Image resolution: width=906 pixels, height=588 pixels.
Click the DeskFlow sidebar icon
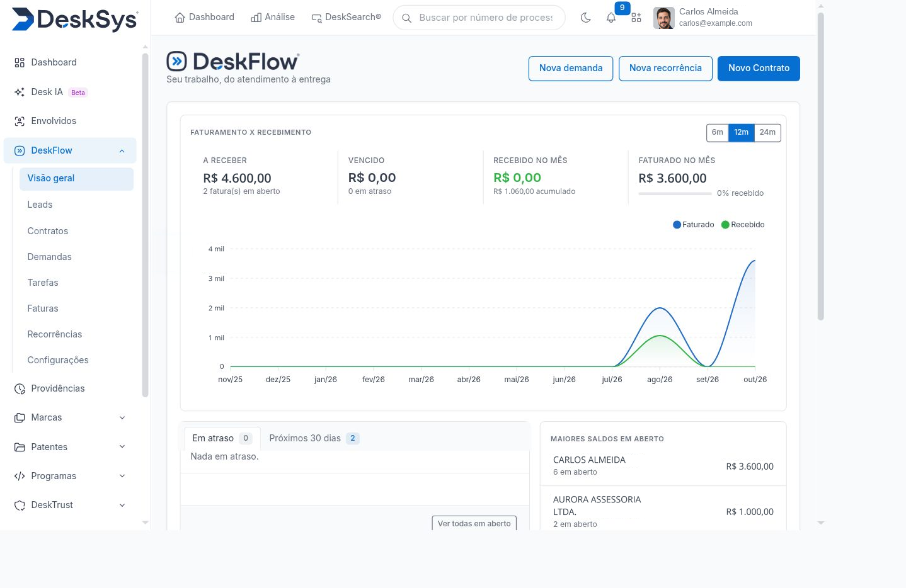pos(20,150)
